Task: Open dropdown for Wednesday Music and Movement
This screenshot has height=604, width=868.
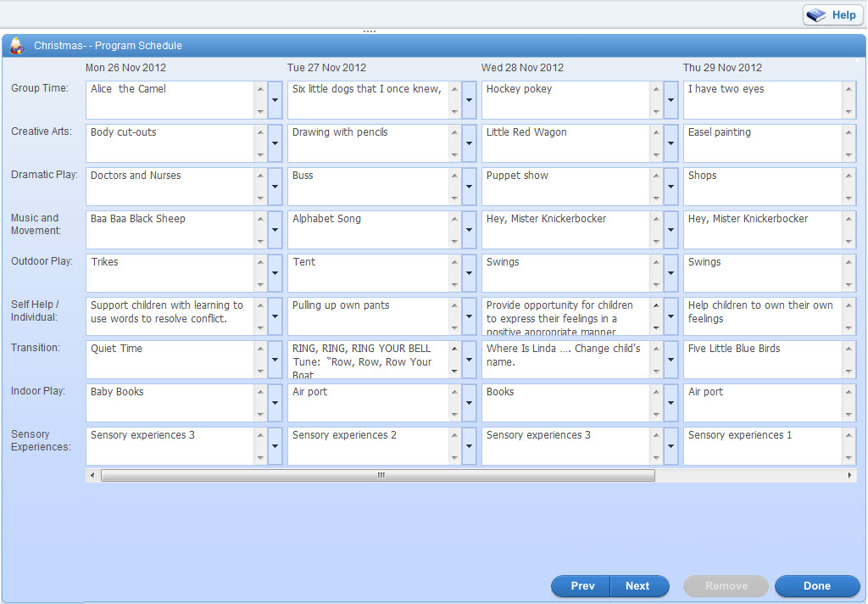Action: click(671, 230)
